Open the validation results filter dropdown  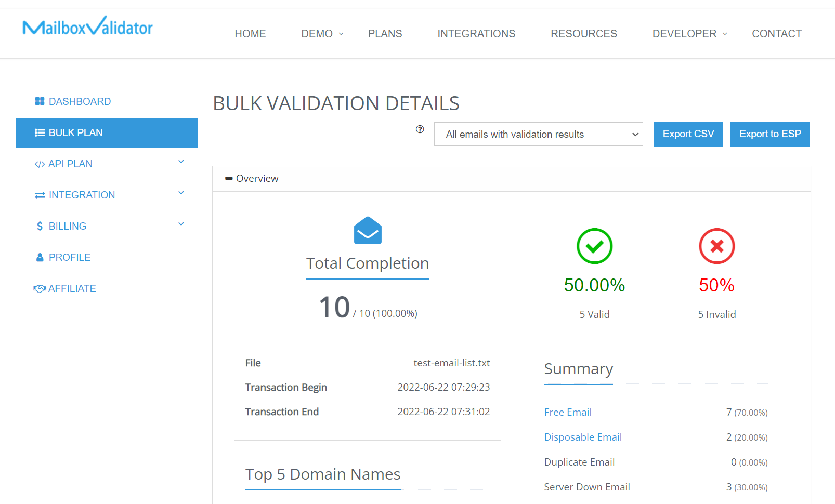539,134
